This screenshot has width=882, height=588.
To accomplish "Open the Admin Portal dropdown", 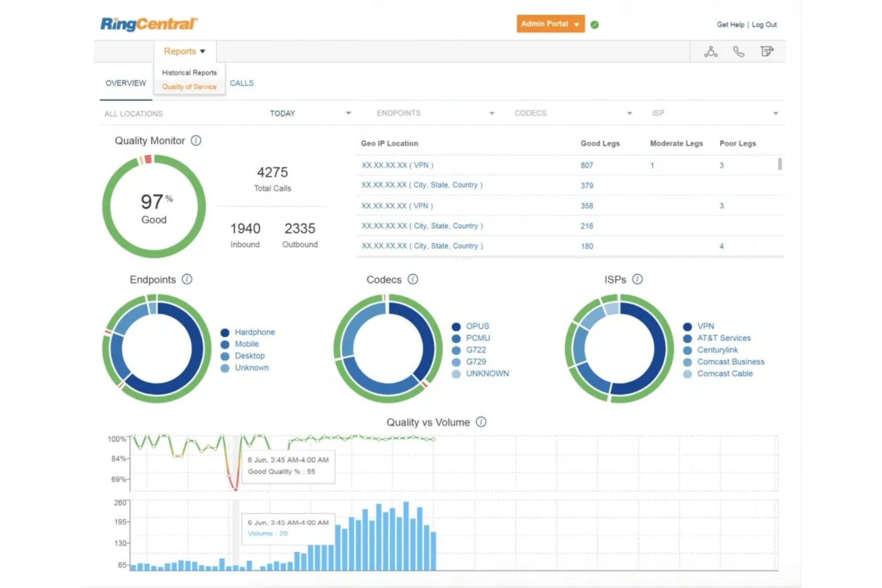I will pos(549,24).
